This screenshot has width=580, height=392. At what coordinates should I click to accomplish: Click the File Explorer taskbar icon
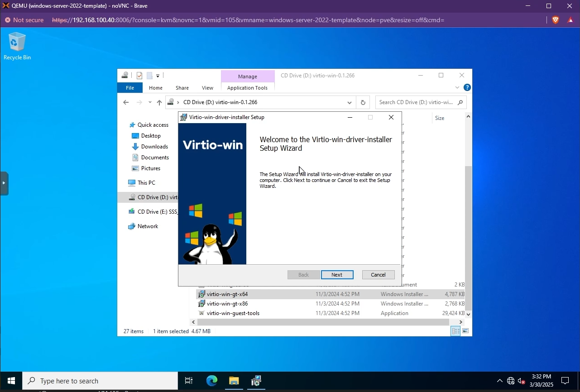pos(234,380)
